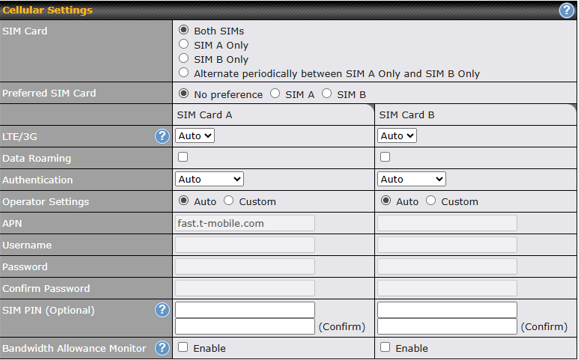579x360 pixels.
Task: Click the Authentication row label
Action: (x=37, y=180)
